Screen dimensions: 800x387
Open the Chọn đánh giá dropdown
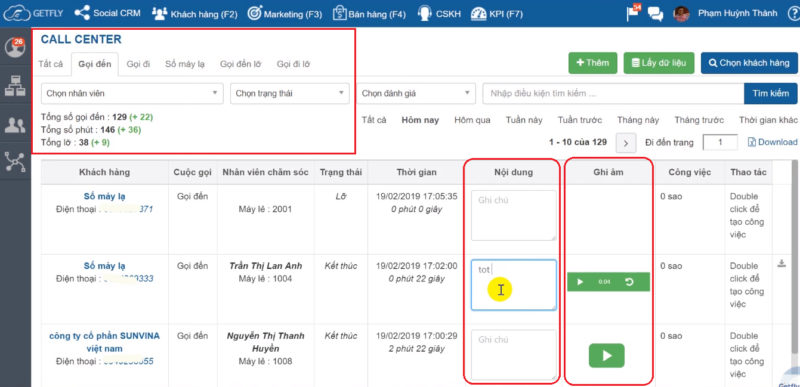pos(416,94)
